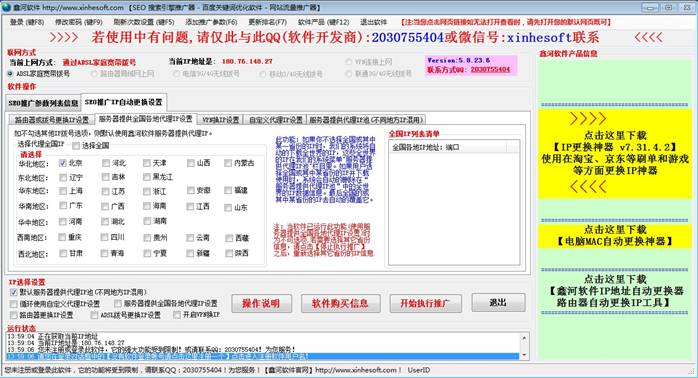Check the 黑龙江 checkbox
Screen dimensions: 698x378
pos(147,177)
